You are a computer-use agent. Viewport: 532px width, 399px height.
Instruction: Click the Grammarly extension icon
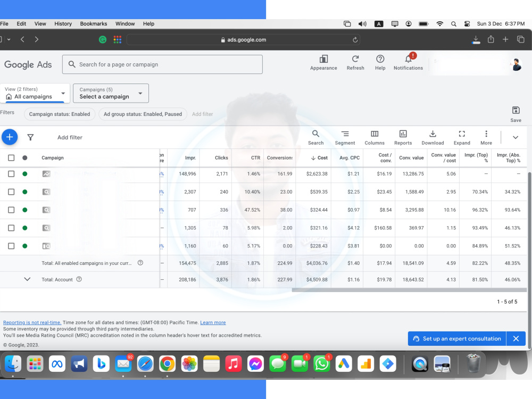click(103, 40)
